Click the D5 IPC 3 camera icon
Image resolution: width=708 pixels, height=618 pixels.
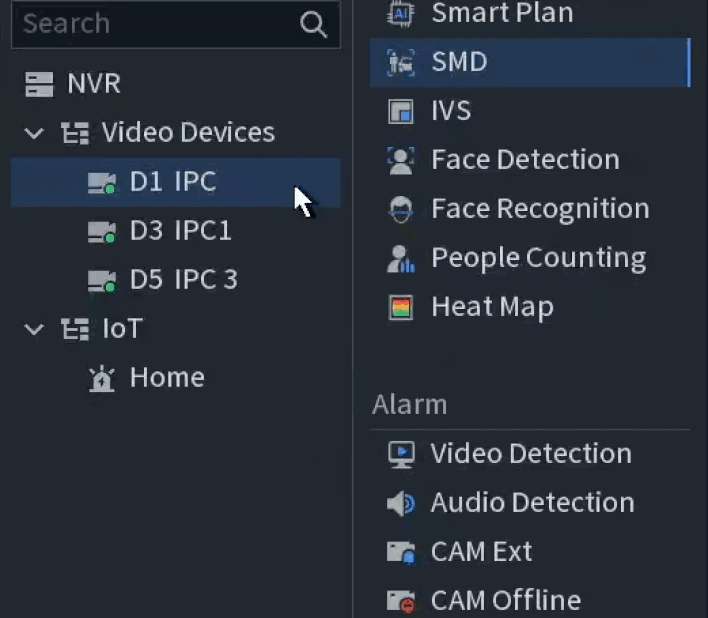tap(101, 280)
